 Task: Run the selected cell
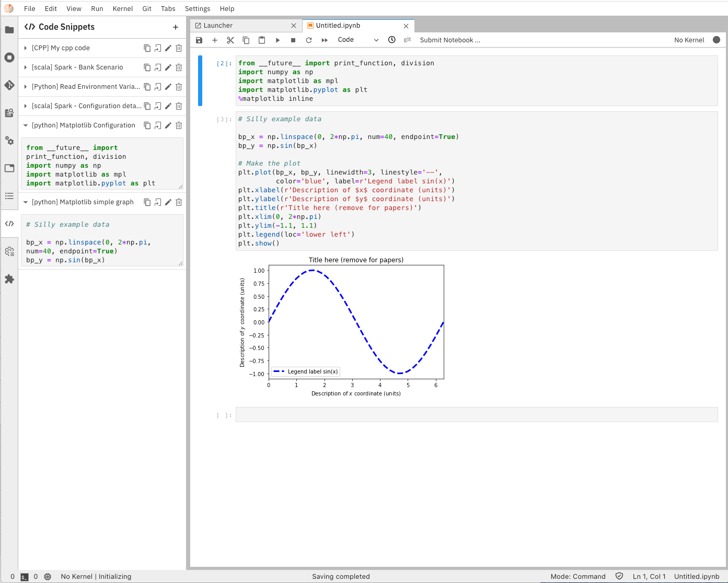(278, 40)
